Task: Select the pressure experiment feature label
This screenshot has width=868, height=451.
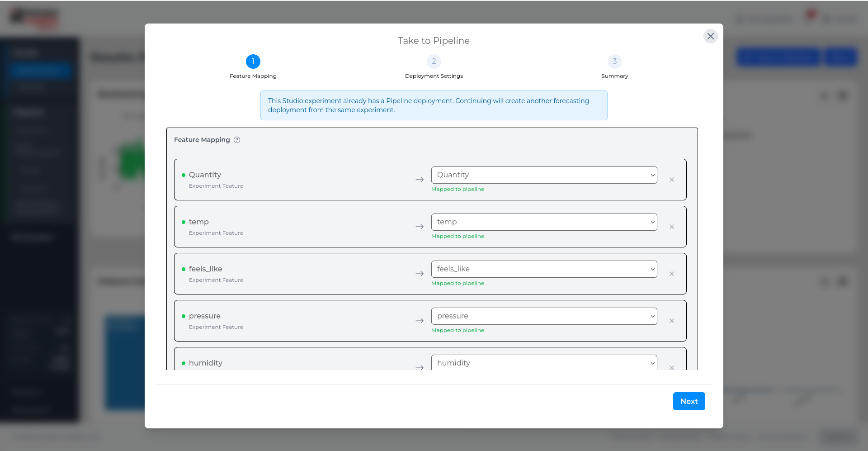Action: pos(205,316)
